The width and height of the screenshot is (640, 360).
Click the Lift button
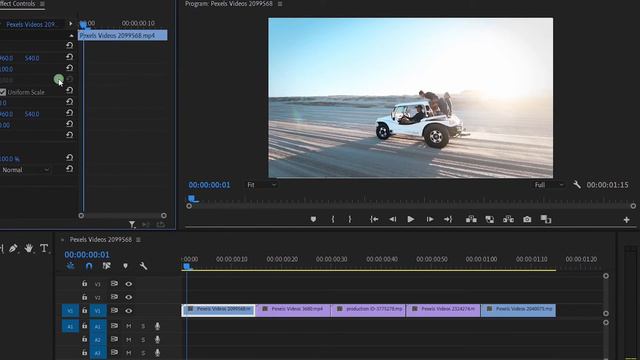[x=471, y=219]
